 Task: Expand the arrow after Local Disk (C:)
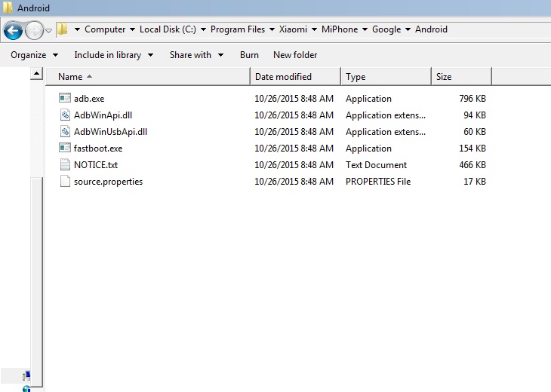click(203, 29)
